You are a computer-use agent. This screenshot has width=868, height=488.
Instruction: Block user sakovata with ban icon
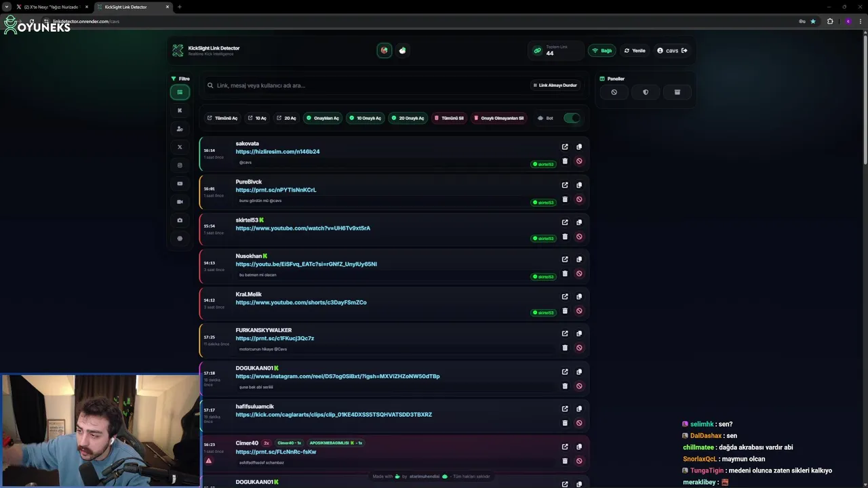(x=579, y=161)
